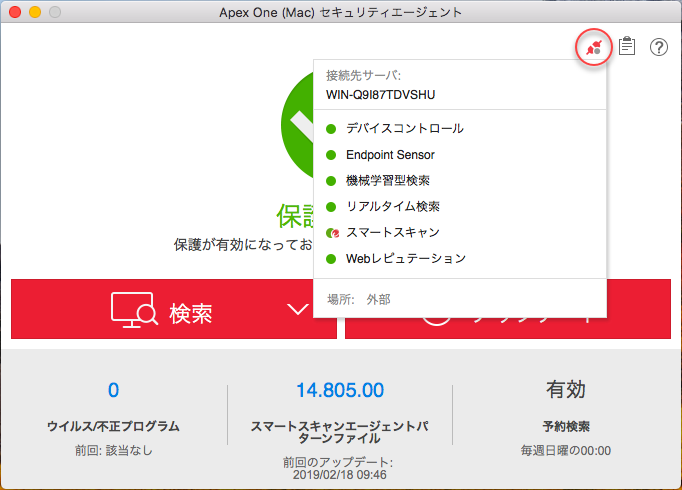Screen dimensions: 682x490
Task: Expand the 検索 dropdown arrow
Action: pos(298,310)
